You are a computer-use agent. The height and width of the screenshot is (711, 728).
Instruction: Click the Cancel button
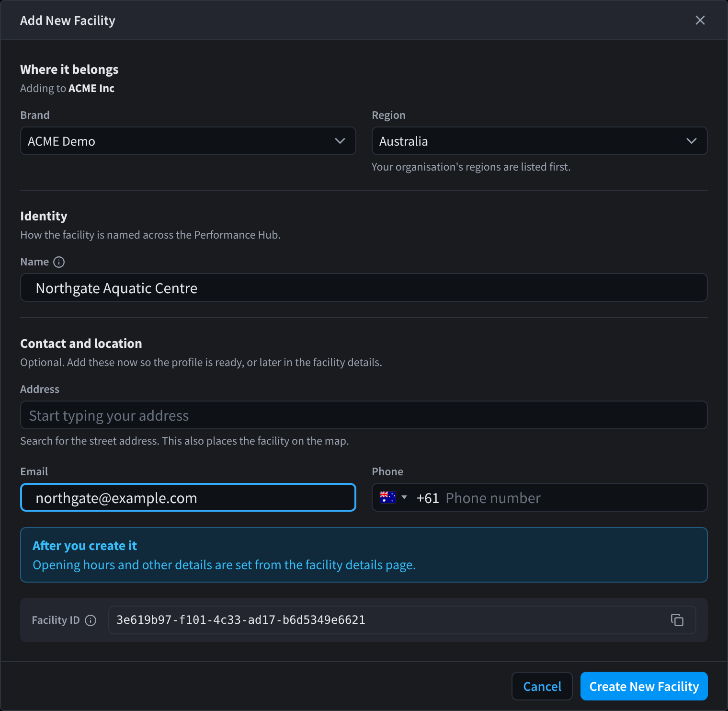[x=542, y=686]
